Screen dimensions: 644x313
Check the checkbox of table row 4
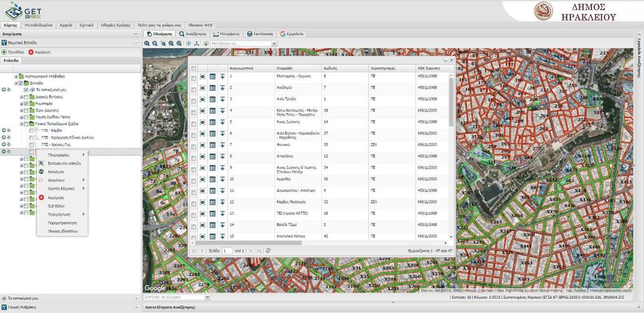[194, 112]
